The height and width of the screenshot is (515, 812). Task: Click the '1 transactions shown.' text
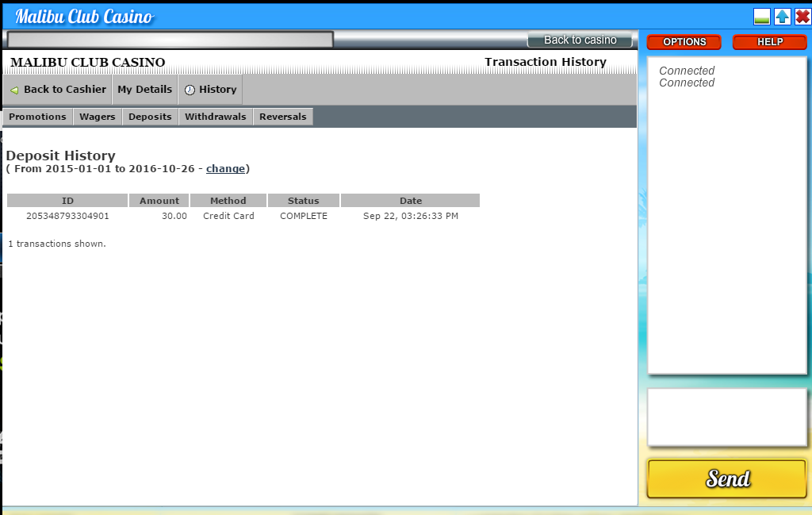[57, 244]
